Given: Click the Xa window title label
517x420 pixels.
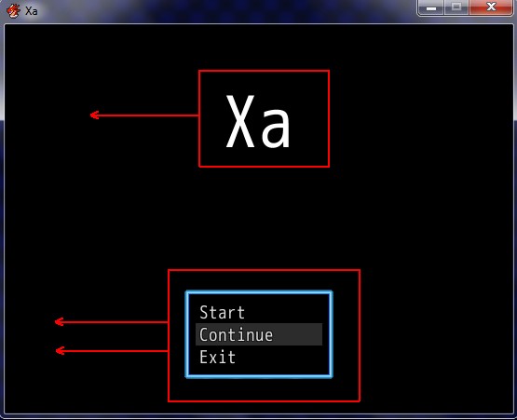Looking at the screenshot, I should (x=32, y=11).
